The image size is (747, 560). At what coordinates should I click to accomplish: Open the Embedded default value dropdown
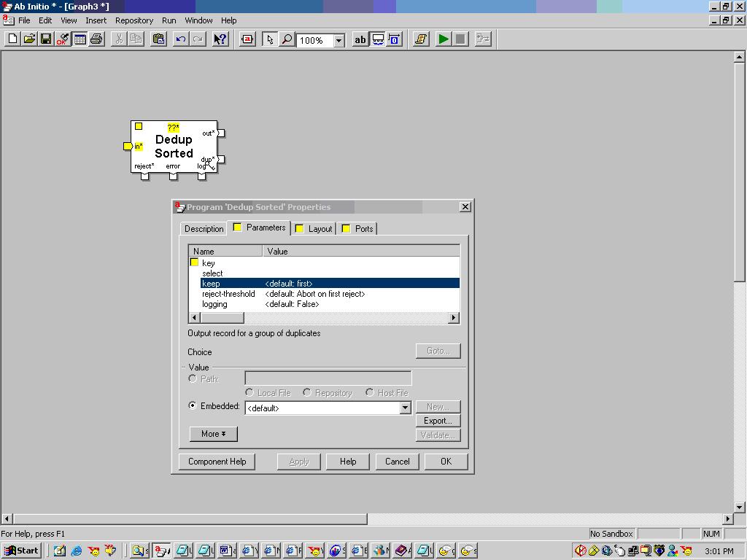point(405,408)
